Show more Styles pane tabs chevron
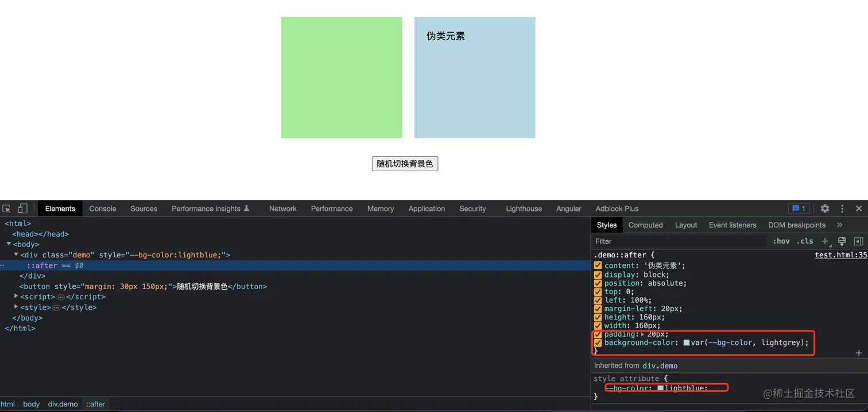This screenshot has height=412, width=868. tap(840, 225)
